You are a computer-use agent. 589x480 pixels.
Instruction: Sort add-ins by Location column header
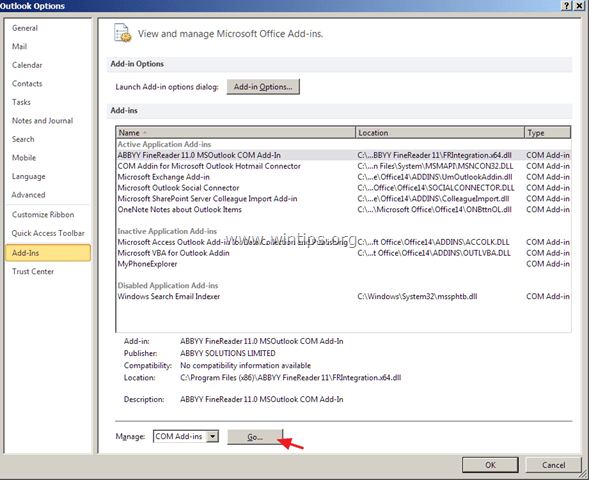[440, 133]
